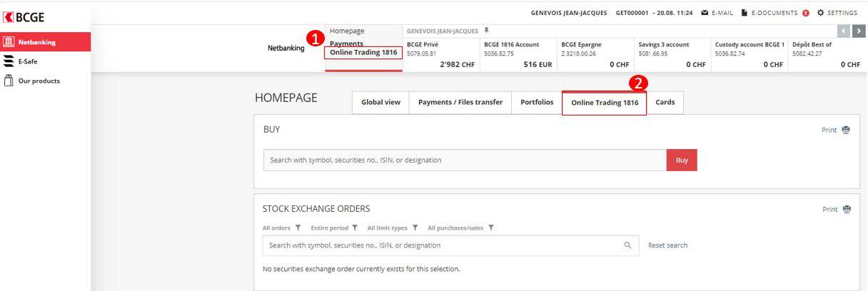Image resolution: width=868 pixels, height=291 pixels.
Task: Click the magnifier icon in orders search
Action: (628, 245)
